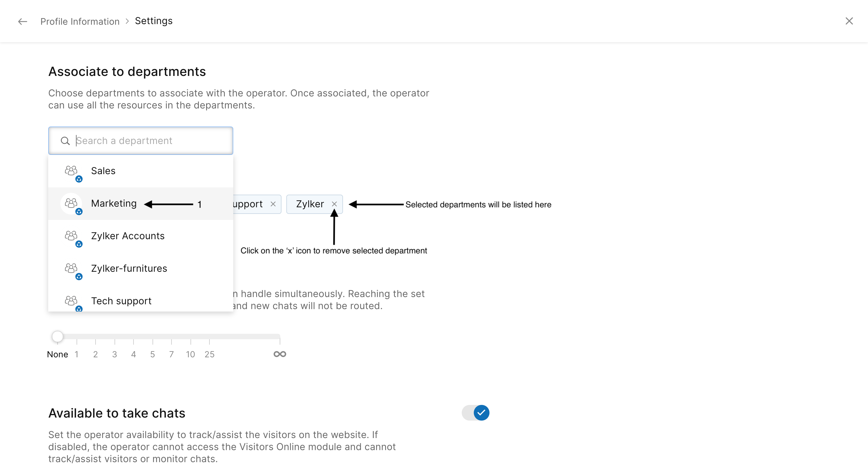The image size is (868, 473).
Task: Set the chat limit slider to infinity
Action: point(280,337)
